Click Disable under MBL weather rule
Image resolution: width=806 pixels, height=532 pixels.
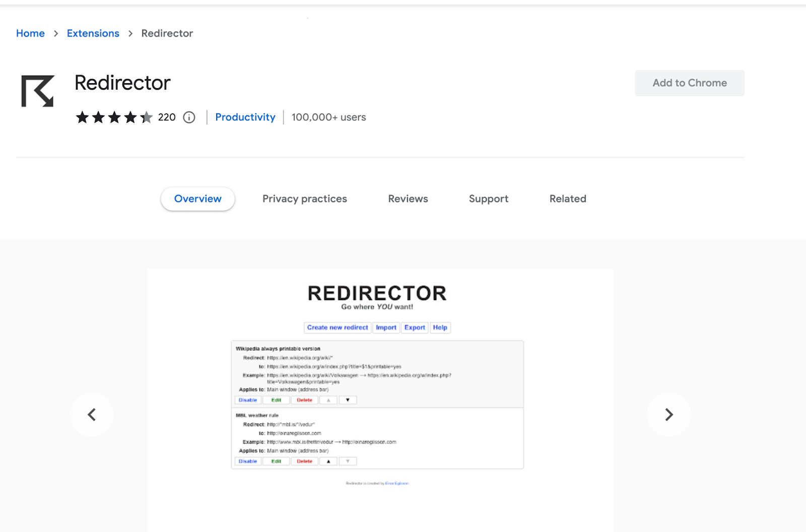tap(248, 461)
